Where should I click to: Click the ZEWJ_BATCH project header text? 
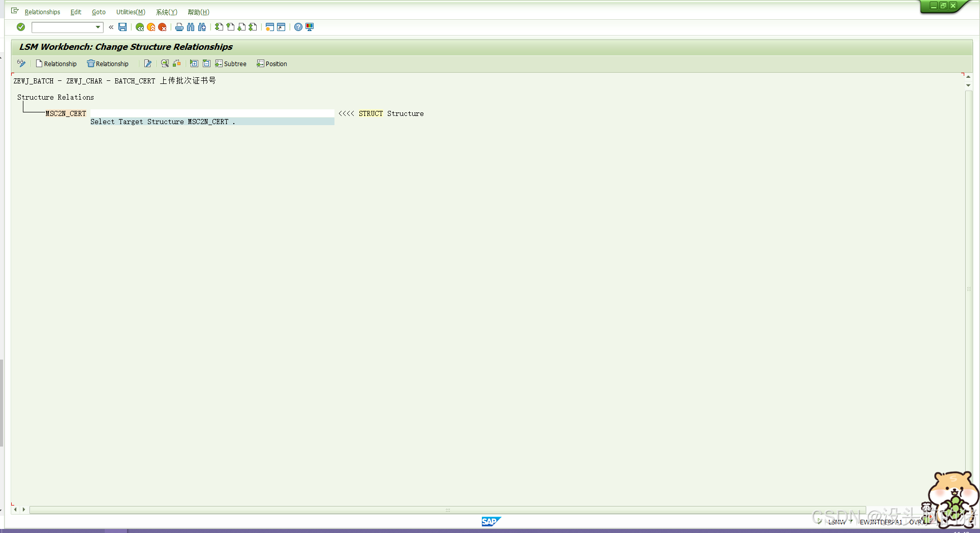[114, 80]
